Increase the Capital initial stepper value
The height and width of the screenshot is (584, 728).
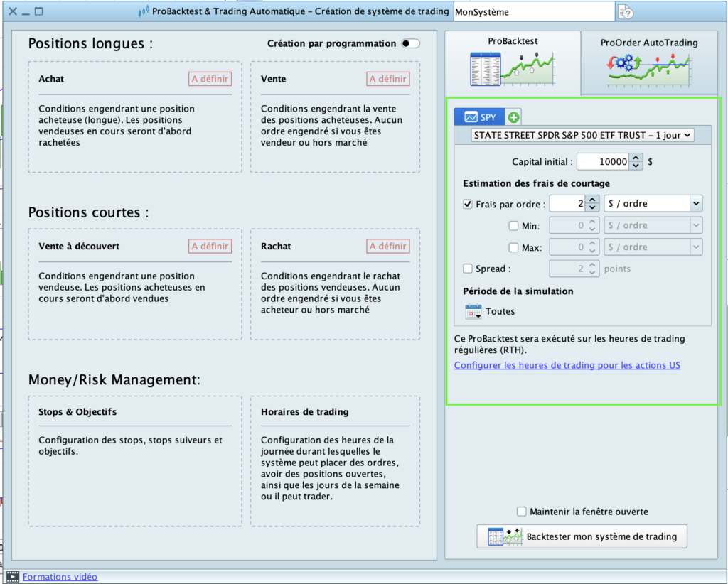(636, 158)
